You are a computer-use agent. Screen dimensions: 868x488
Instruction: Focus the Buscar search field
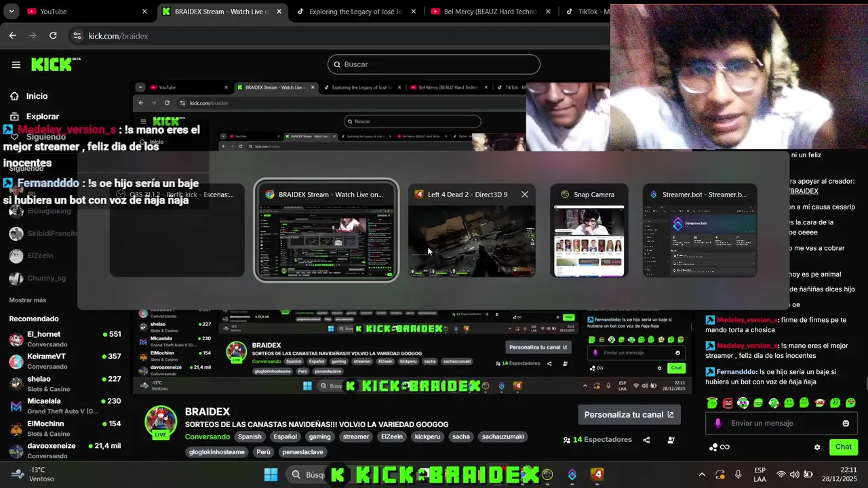pyautogui.click(x=434, y=64)
